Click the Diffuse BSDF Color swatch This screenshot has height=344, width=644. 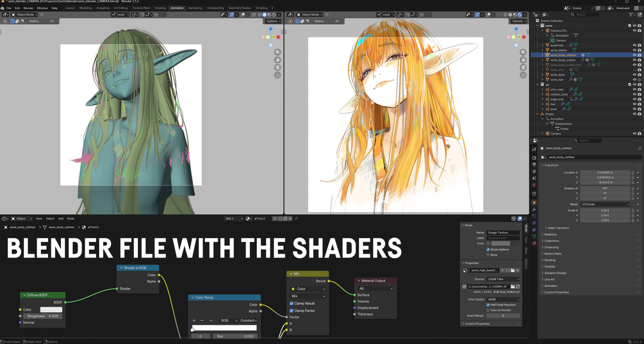pos(51,309)
